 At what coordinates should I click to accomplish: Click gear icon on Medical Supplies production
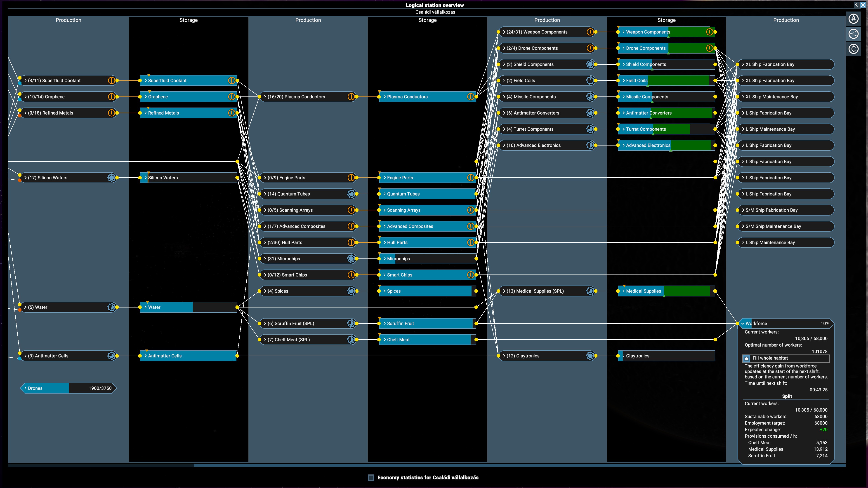590,291
